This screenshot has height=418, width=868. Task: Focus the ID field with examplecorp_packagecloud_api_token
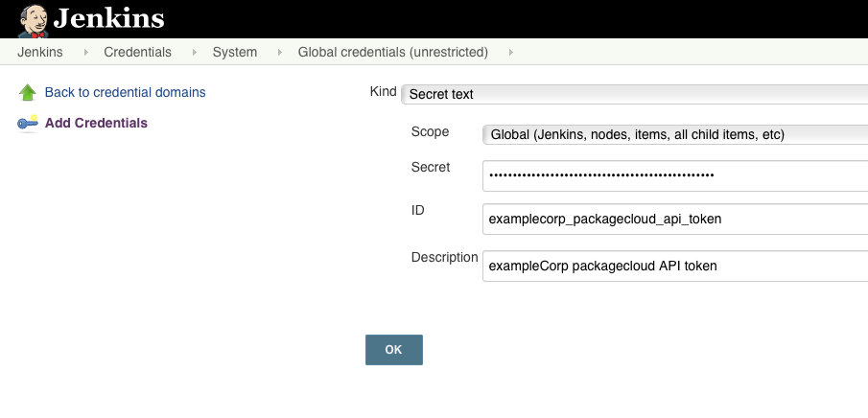pos(675,219)
